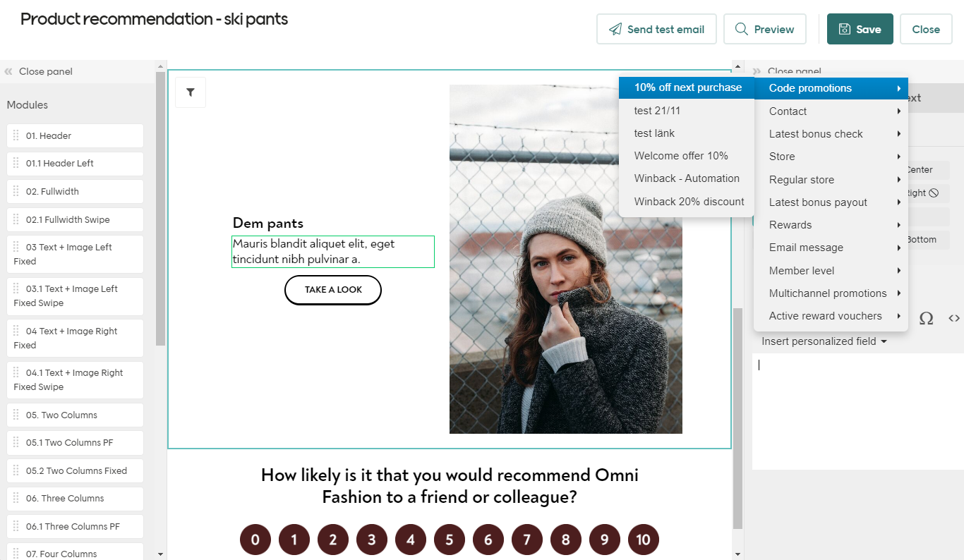Click the paper plane icon for test email
964x560 pixels.
pyautogui.click(x=615, y=29)
